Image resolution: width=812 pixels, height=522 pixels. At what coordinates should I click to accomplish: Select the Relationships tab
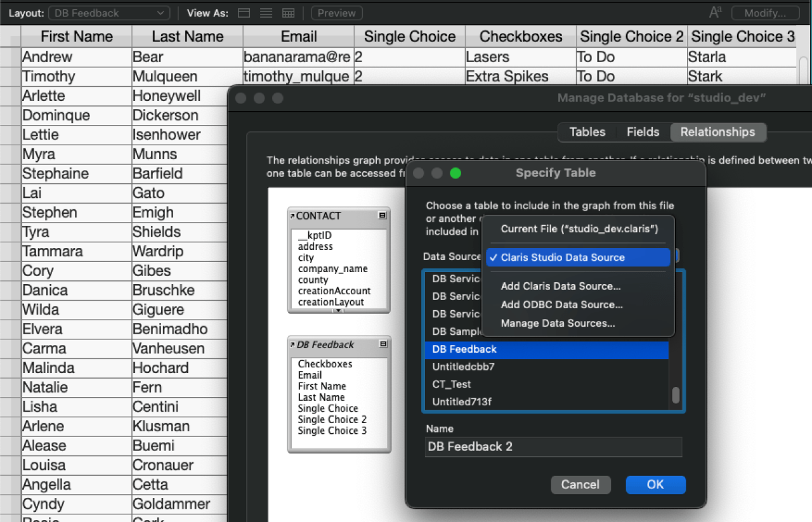[718, 132]
